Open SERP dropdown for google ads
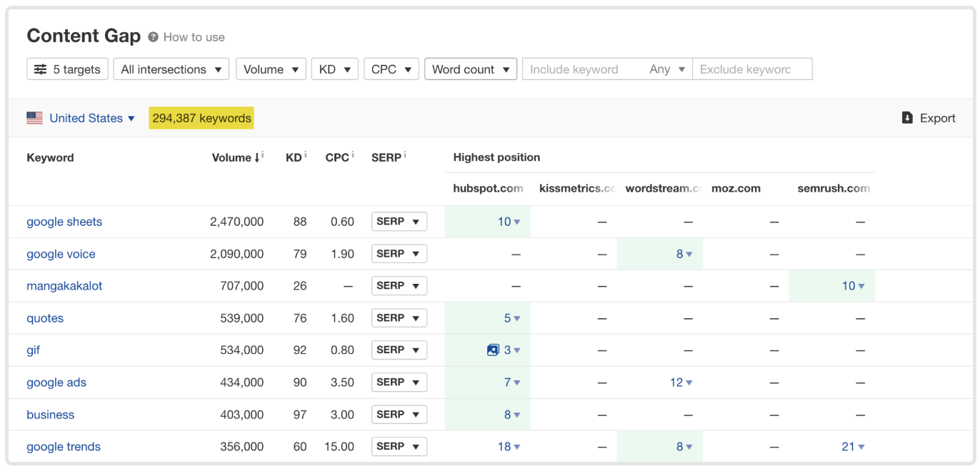Image resolution: width=980 pixels, height=469 pixels. pos(399,382)
